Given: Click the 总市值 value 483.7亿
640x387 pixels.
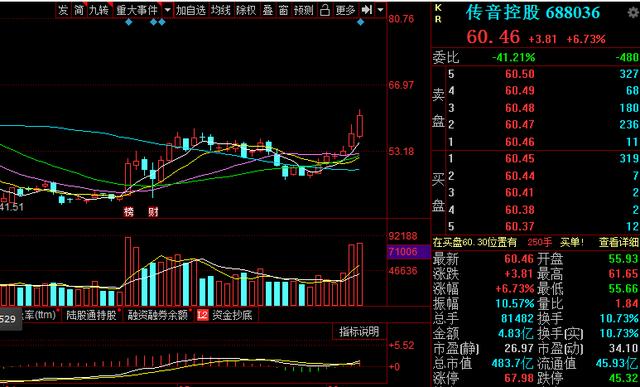Looking at the screenshot, I should (513, 363).
